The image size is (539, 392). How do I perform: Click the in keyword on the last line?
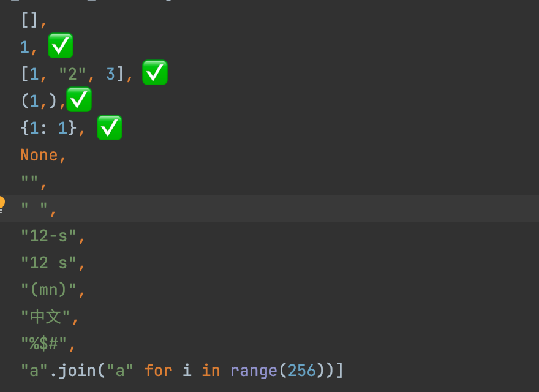[x=211, y=371]
